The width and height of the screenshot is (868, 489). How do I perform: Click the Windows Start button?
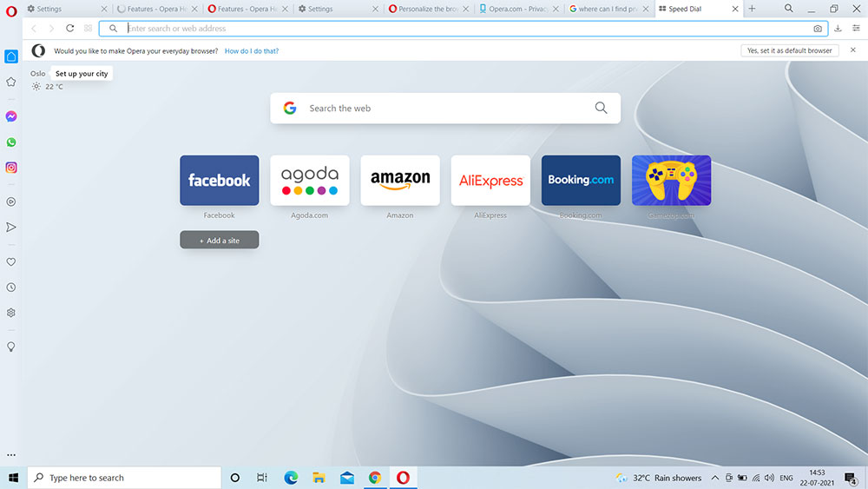click(13, 478)
